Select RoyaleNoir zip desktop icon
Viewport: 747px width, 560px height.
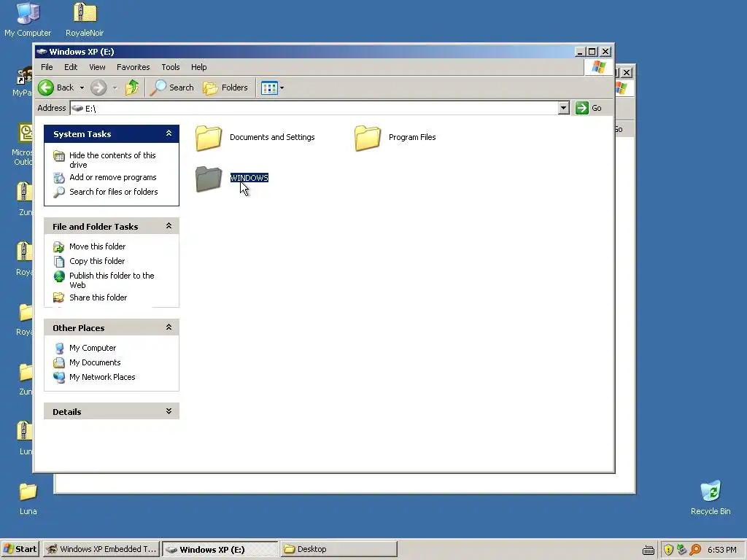(85, 19)
